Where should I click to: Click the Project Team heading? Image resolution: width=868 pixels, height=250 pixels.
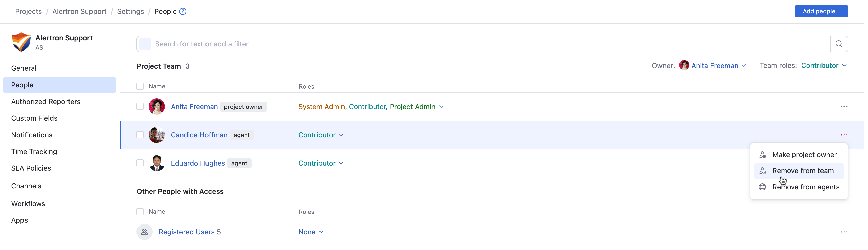(x=159, y=66)
